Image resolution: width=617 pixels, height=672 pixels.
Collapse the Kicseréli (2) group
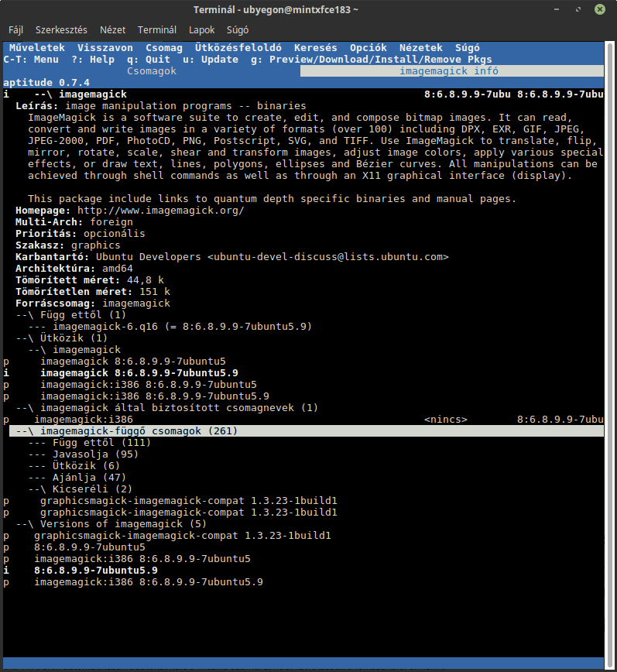click(80, 489)
